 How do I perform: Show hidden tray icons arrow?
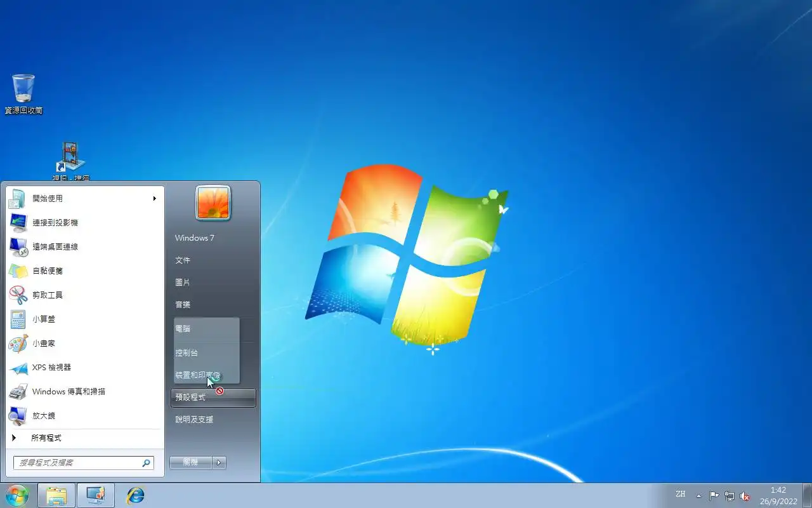[x=698, y=496]
